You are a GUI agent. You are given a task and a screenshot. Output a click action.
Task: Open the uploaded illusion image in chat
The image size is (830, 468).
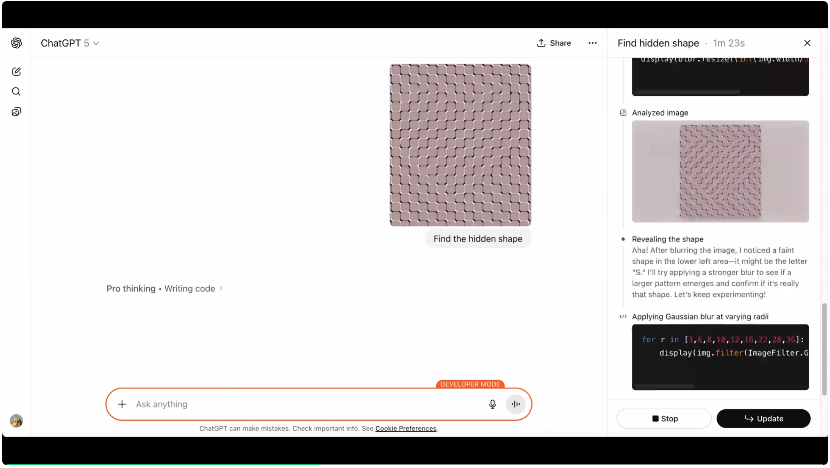pos(460,145)
